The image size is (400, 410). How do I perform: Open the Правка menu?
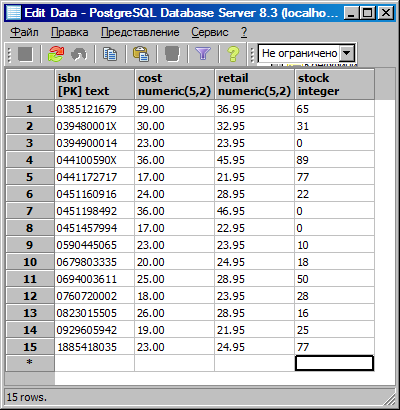pyautogui.click(x=70, y=32)
